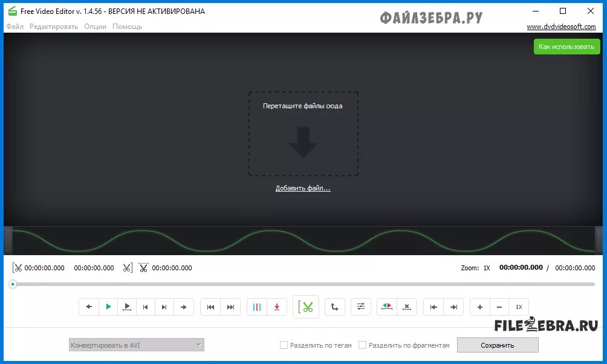Open the Опции menu
The height and width of the screenshot is (364, 607).
(x=95, y=26)
